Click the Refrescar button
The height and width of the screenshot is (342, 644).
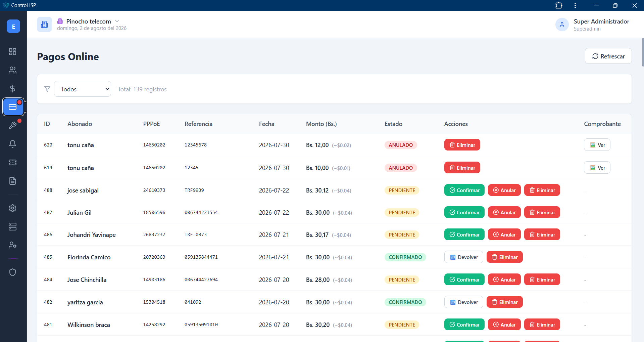click(608, 56)
